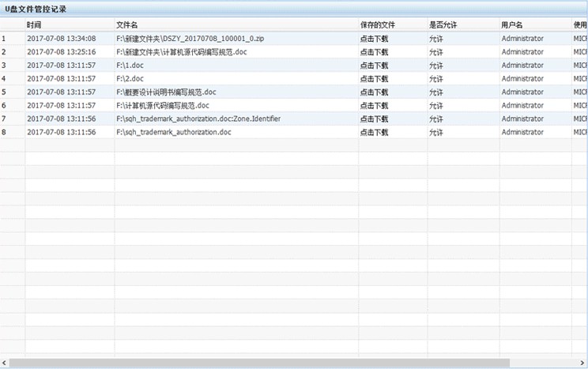Click 点击下载 for F:\2.doc
The image size is (588, 369).
coord(374,79)
